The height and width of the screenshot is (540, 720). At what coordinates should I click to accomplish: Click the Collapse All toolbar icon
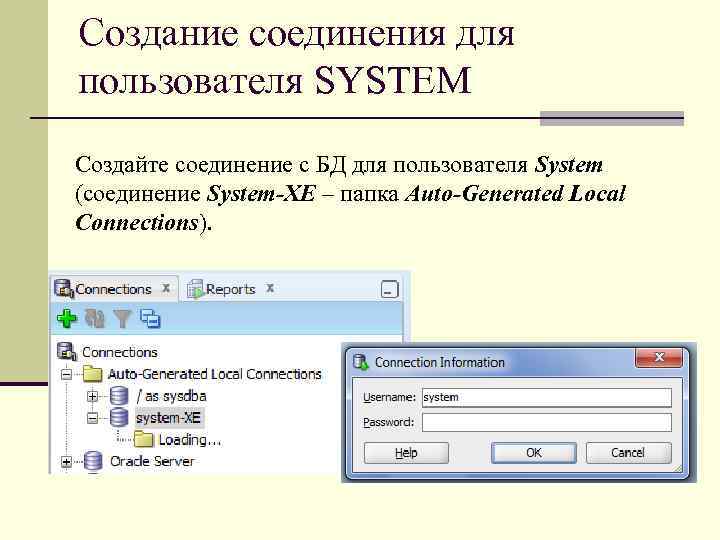pyautogui.click(x=150, y=318)
